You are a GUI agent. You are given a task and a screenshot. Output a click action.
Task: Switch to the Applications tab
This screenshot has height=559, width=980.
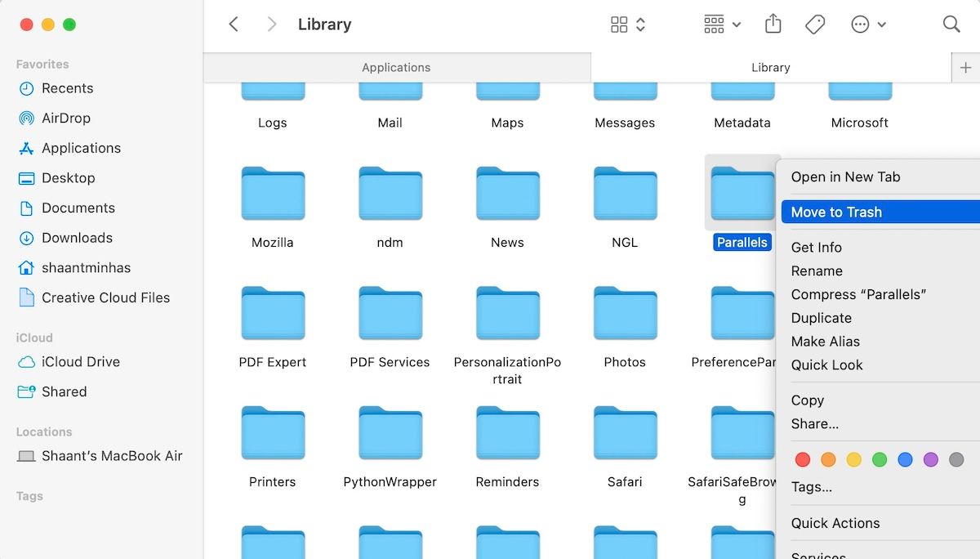[x=396, y=67]
